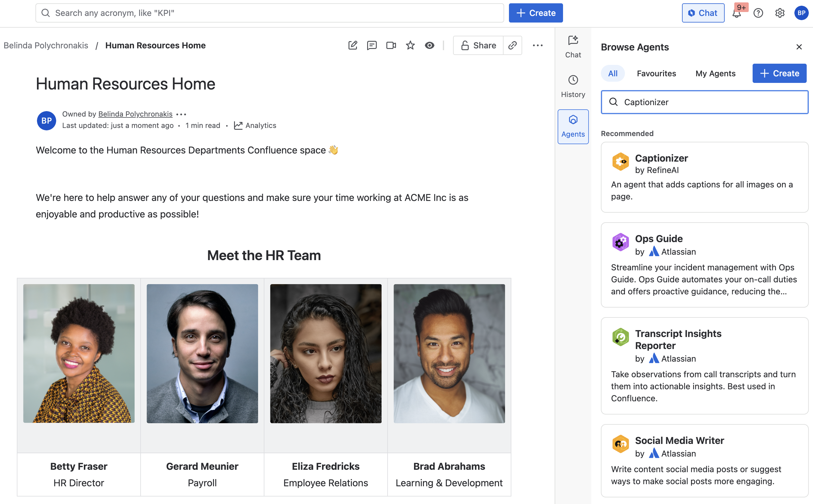Open the notifications bell

(x=736, y=13)
